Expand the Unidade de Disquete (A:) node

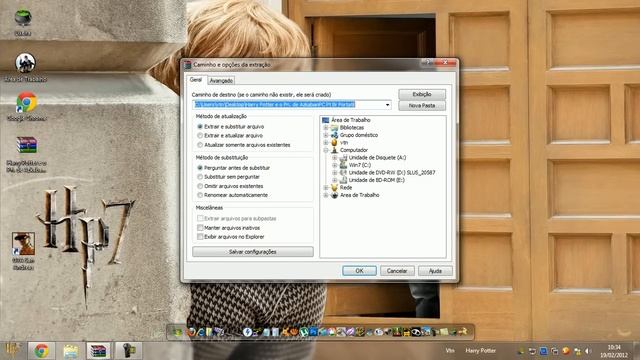[335, 158]
